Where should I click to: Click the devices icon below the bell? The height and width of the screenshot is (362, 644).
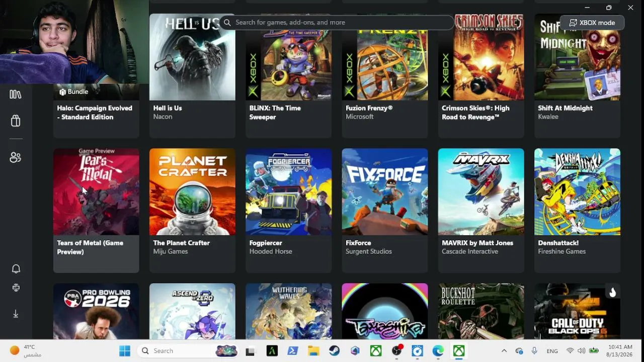pos(16,288)
